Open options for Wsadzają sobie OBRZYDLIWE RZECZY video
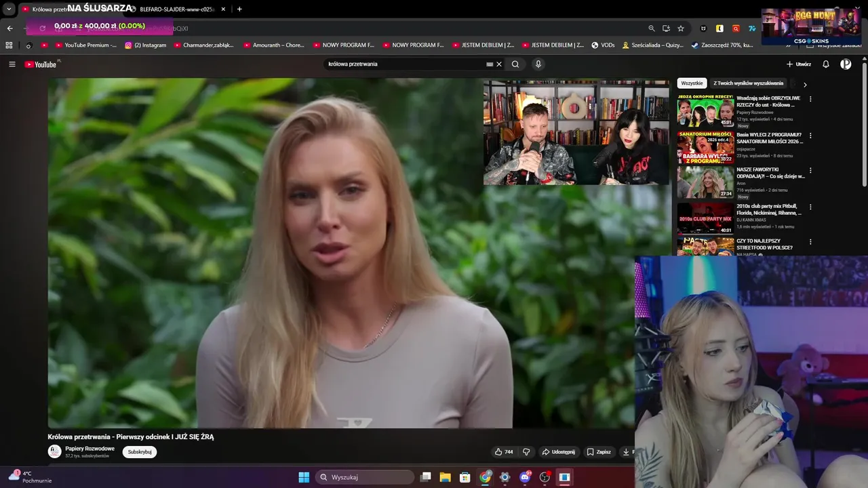This screenshot has width=868, height=488. coord(810,99)
